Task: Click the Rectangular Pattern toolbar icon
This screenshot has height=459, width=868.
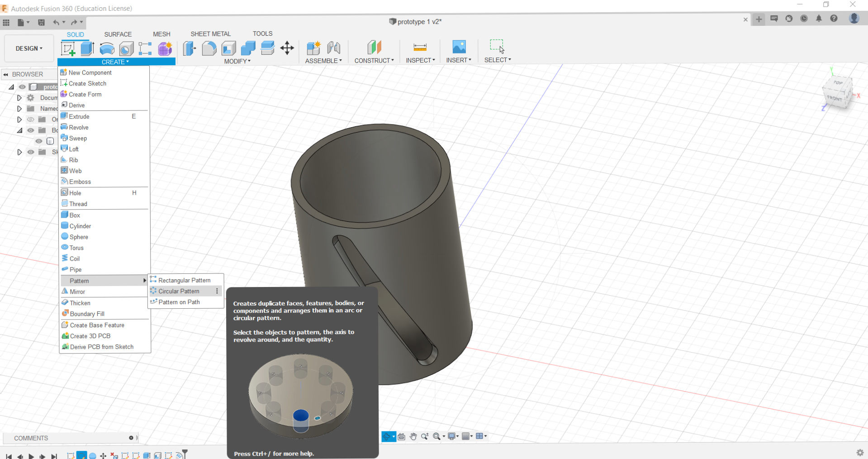Action: tap(145, 48)
